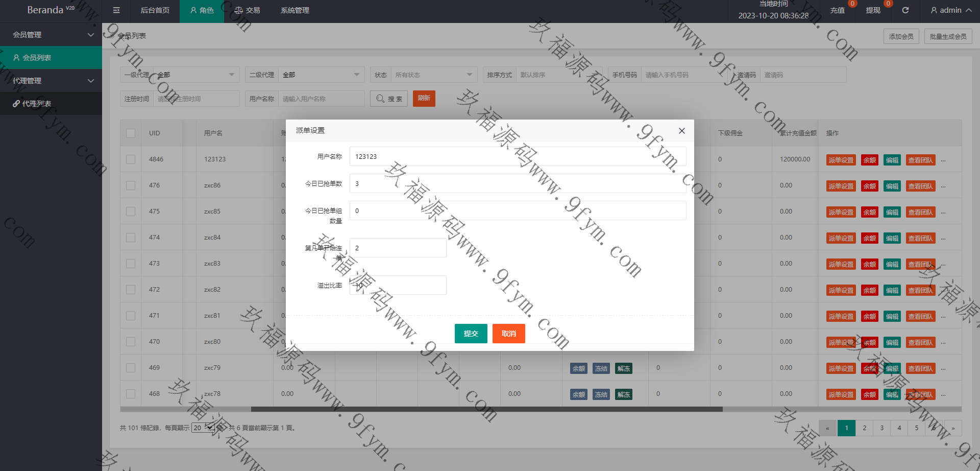Open the admin user dropdown menu
The width and height of the screenshot is (980, 471).
950,10
